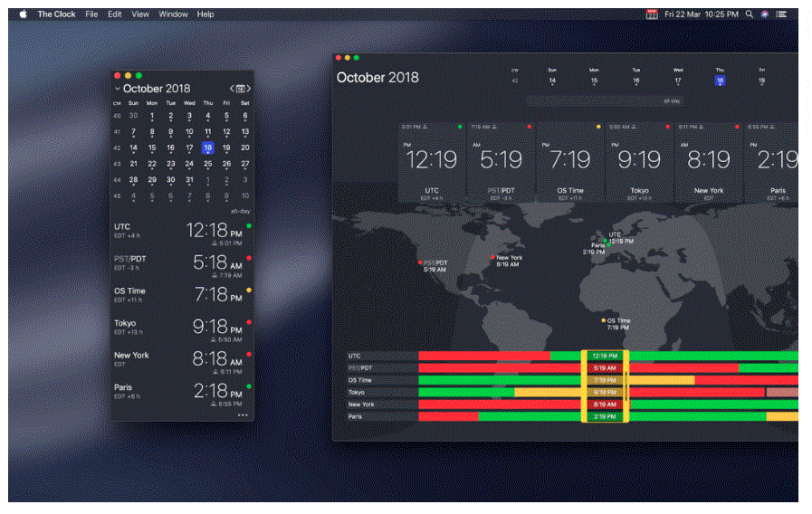This screenshot has height=514, width=812.
Task: Click date and time in menu bar
Action: click(x=702, y=14)
